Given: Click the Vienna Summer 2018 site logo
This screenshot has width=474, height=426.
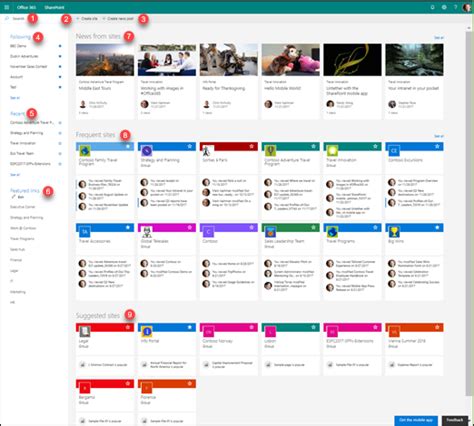Looking at the screenshot, I should [394, 332].
